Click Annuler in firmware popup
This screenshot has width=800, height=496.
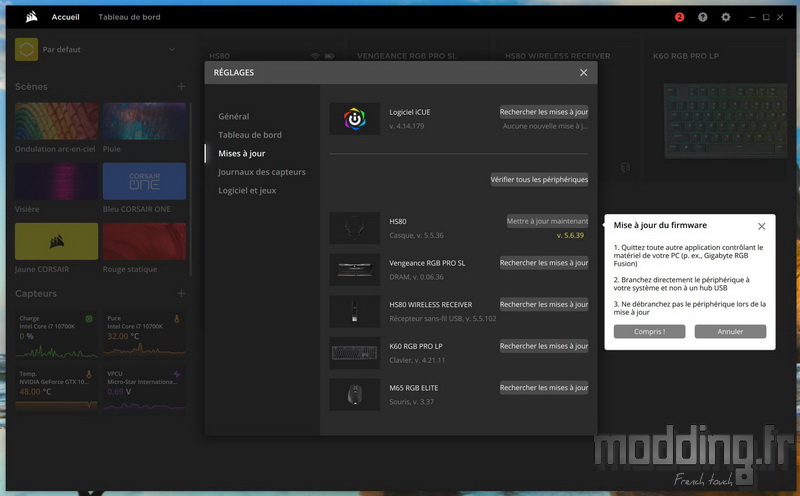tap(730, 332)
